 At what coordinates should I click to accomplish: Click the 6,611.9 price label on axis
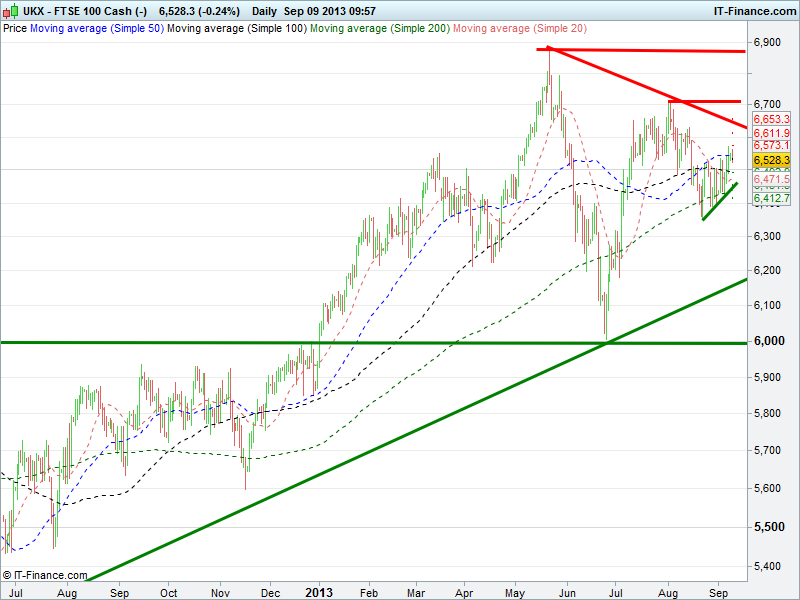[x=771, y=133]
